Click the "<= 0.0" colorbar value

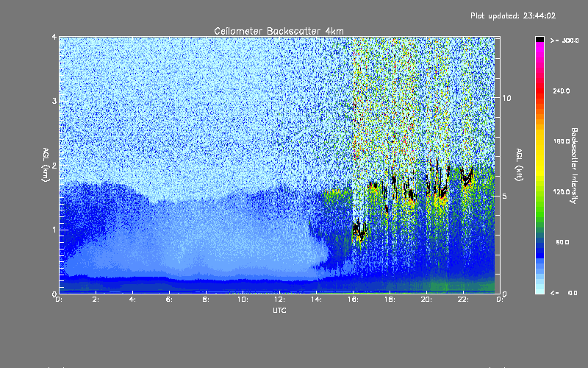(564, 292)
